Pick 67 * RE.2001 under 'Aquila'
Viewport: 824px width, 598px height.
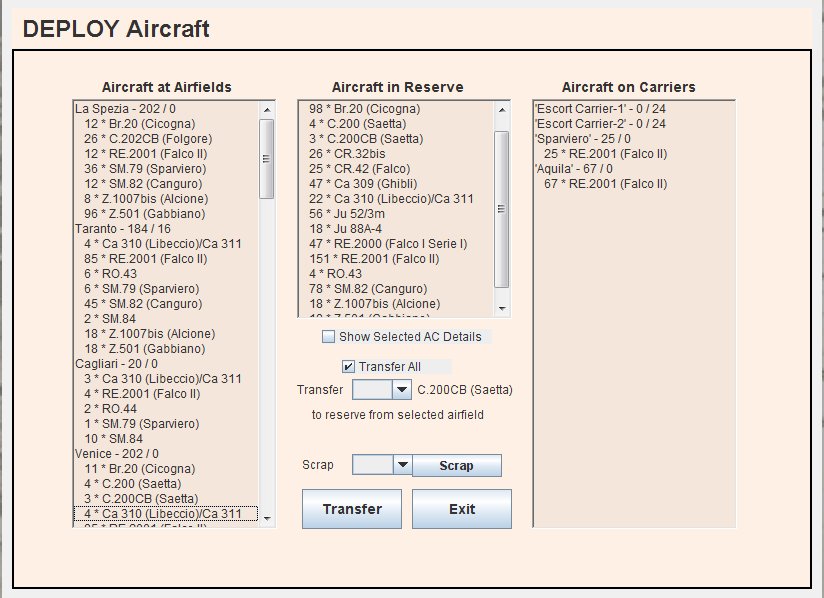[605, 184]
